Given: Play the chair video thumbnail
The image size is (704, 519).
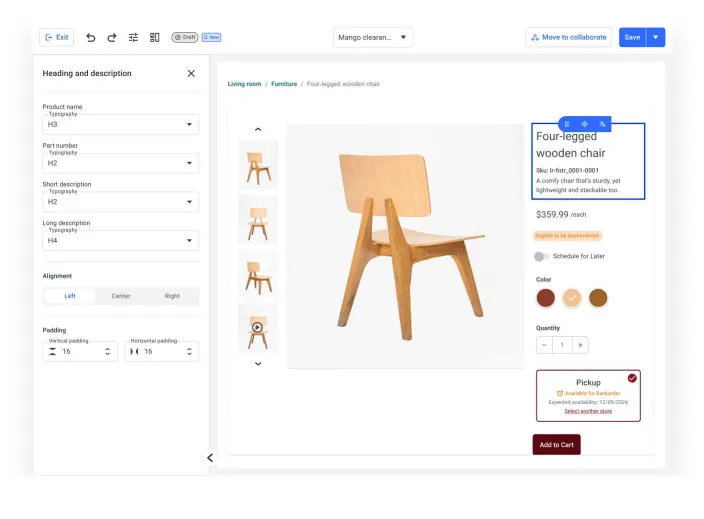Looking at the screenshot, I should coord(258,328).
